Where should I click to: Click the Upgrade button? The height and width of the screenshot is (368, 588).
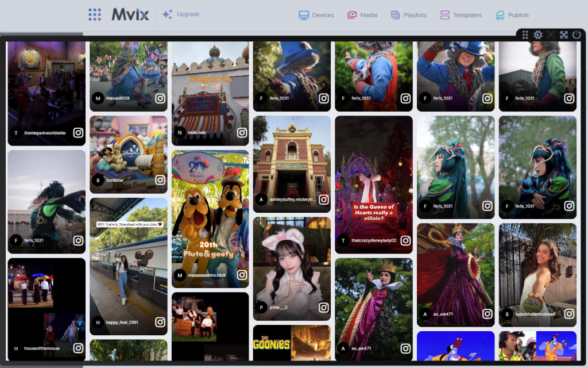[181, 14]
